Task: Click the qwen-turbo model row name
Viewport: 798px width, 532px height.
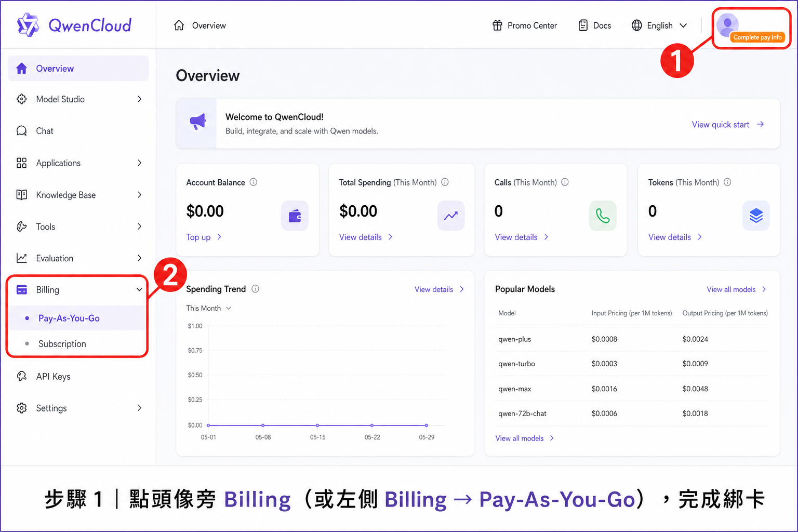Action: (516, 364)
